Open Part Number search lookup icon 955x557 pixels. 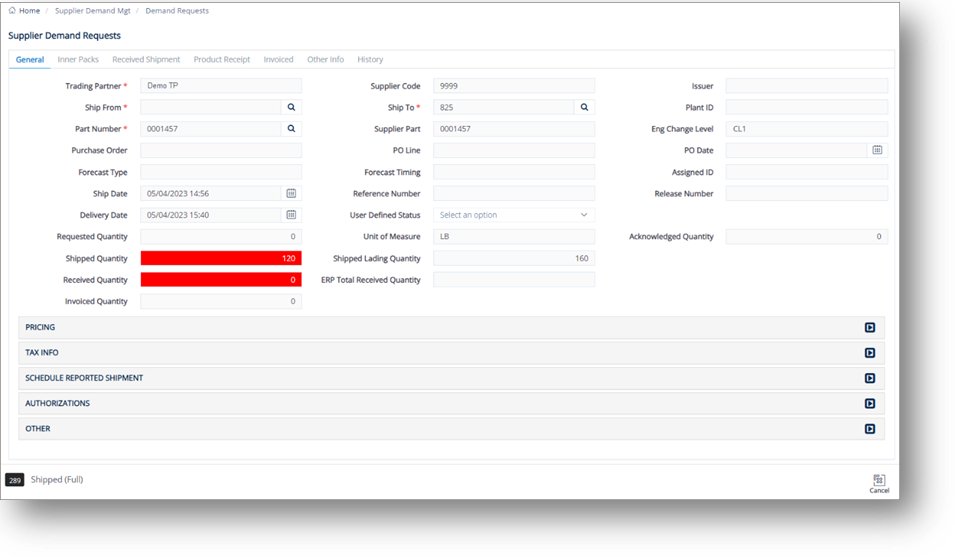pyautogui.click(x=291, y=128)
